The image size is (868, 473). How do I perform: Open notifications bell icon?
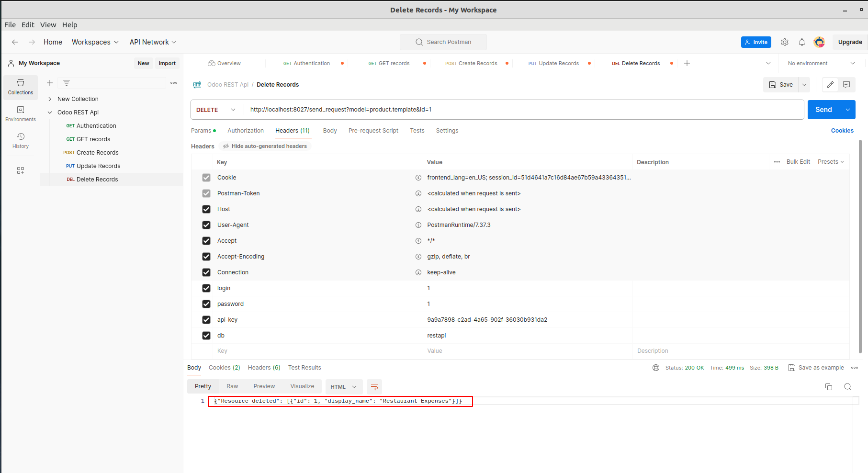pyautogui.click(x=802, y=42)
